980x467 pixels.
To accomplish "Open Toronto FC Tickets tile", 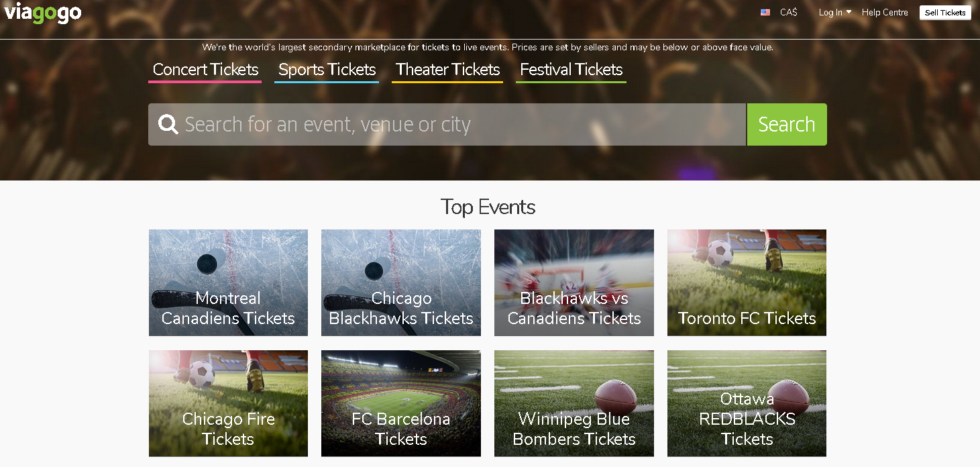I will (x=747, y=282).
